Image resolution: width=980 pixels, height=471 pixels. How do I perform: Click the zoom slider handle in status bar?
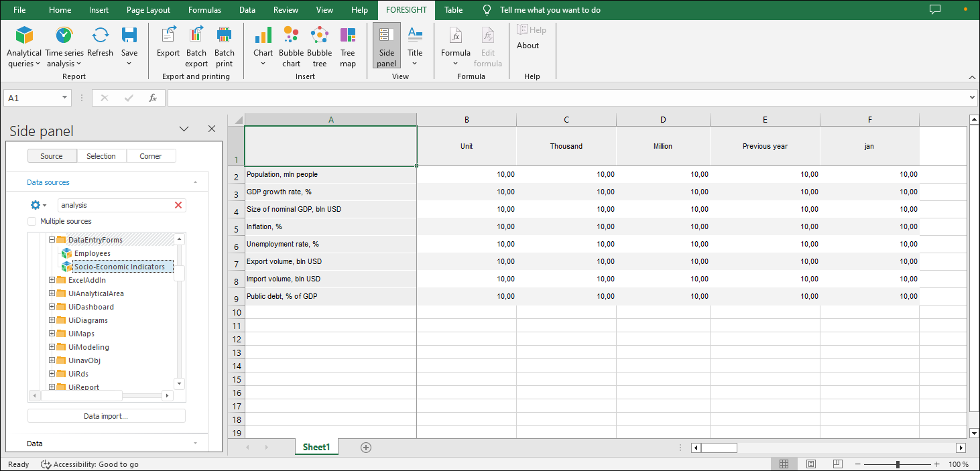pos(898,464)
